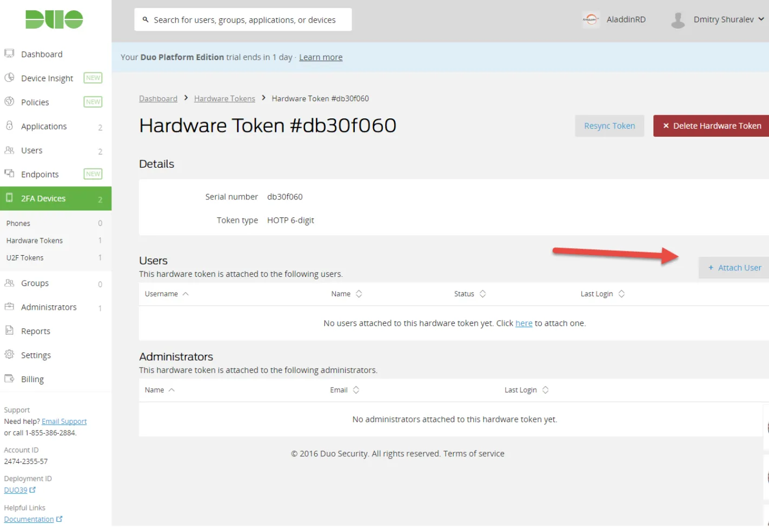Image resolution: width=769 pixels, height=532 pixels.
Task: Click the Reports document icon
Action: [9, 330]
